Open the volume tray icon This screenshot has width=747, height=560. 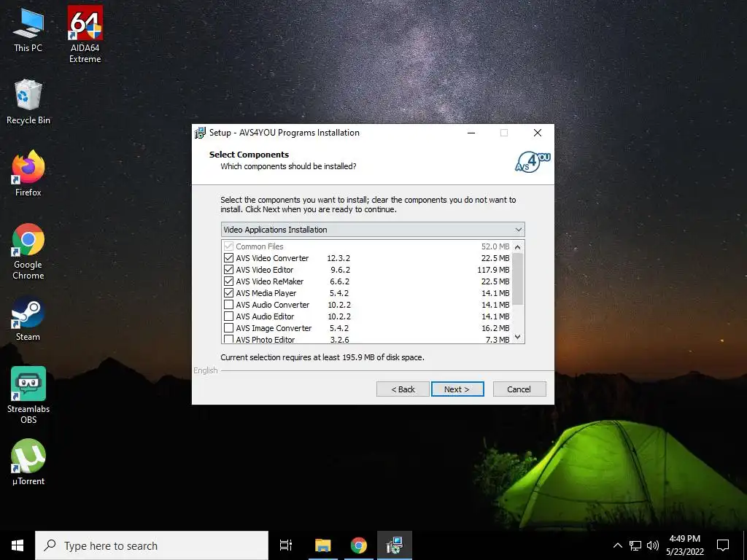(x=653, y=545)
